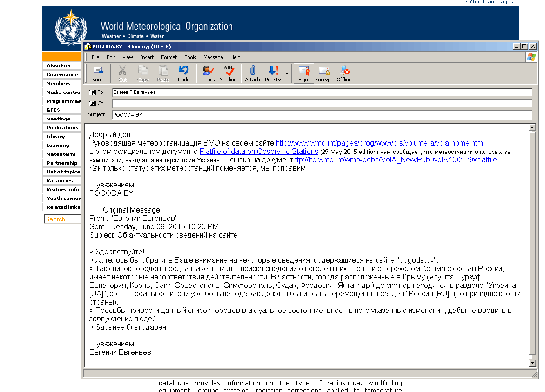Open the Help menu

(x=235, y=57)
